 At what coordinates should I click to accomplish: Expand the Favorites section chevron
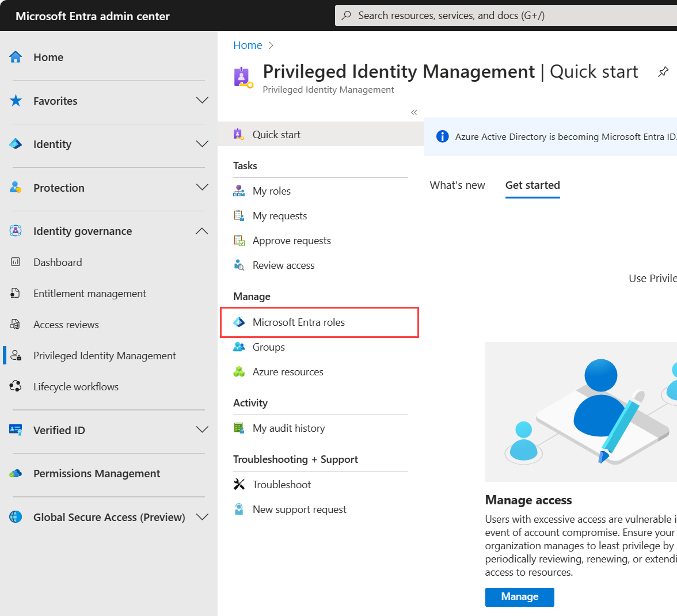point(202,101)
